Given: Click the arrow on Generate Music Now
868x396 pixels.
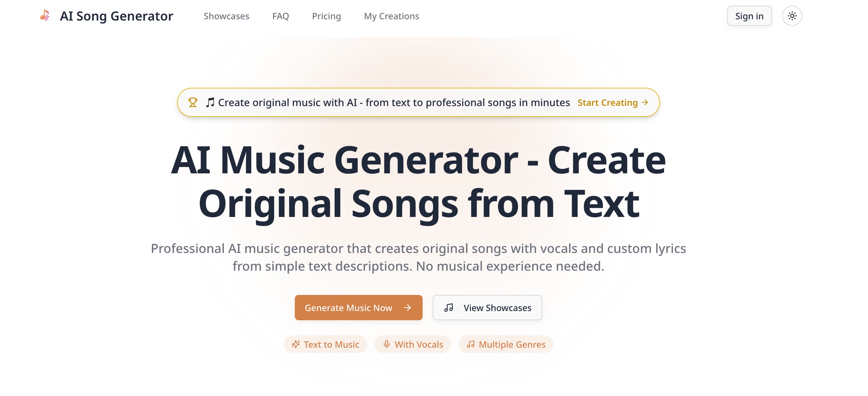Looking at the screenshot, I should pyautogui.click(x=407, y=307).
